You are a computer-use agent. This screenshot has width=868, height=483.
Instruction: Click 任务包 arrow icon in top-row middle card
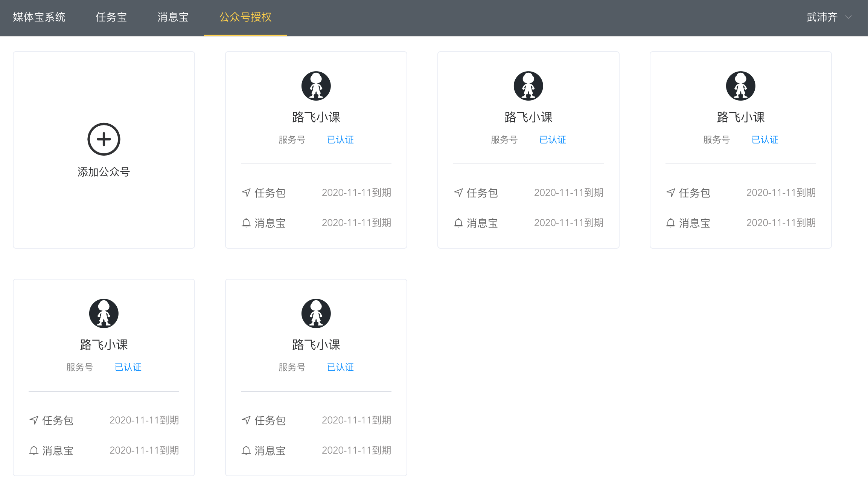pyautogui.click(x=458, y=193)
